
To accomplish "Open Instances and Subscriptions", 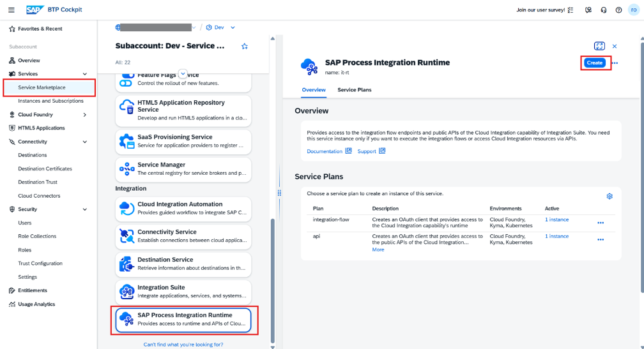I will click(49, 101).
